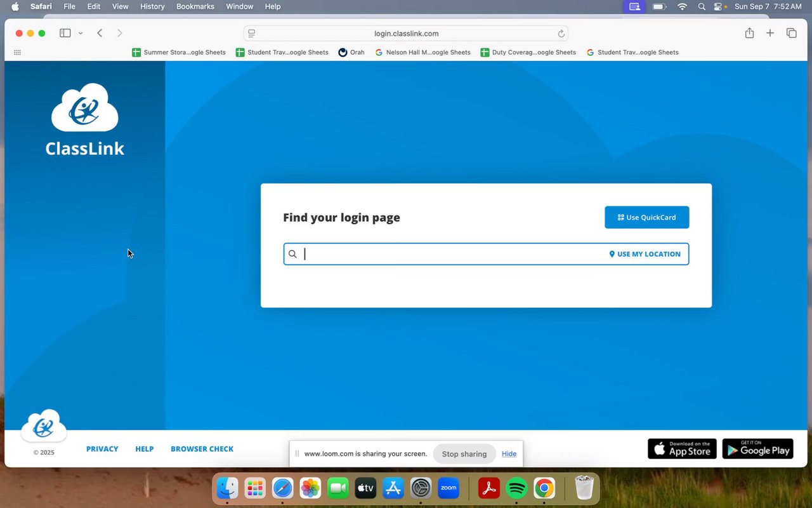The height and width of the screenshot is (508, 812).
Task: Click the magnifier icon in search field
Action: pos(292,254)
